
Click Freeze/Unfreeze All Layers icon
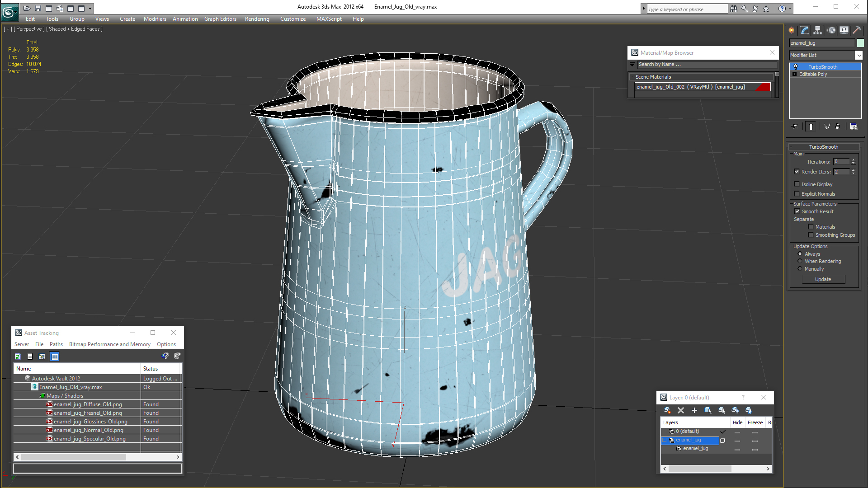749,410
